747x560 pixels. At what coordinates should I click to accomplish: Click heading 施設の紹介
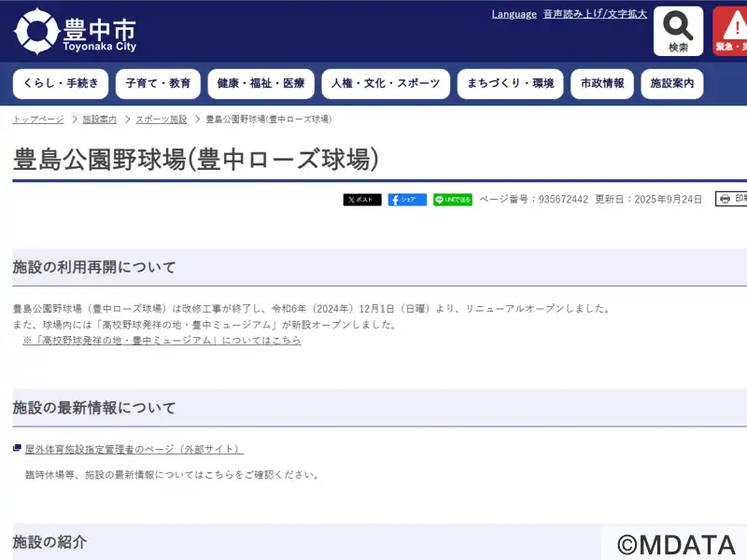(x=49, y=542)
